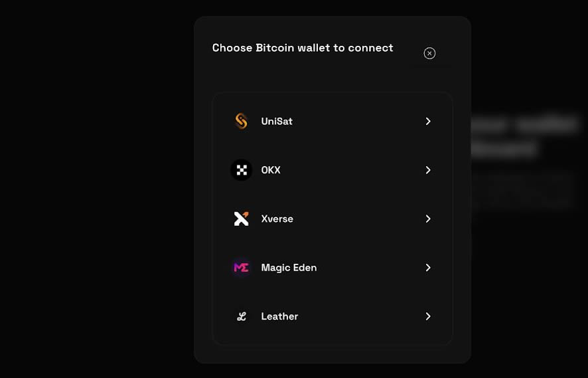Close the Bitcoin wallet chooser dialog
The height and width of the screenshot is (378, 588).
click(429, 53)
